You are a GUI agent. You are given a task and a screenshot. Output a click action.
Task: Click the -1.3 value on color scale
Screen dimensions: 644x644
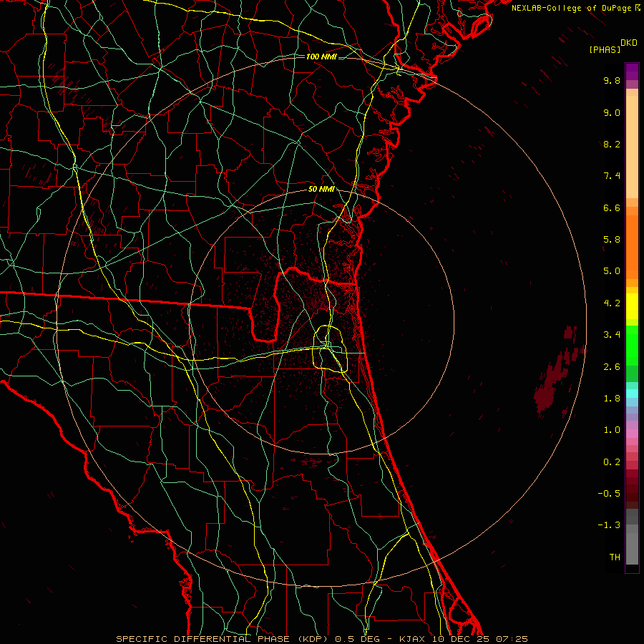tap(609, 525)
